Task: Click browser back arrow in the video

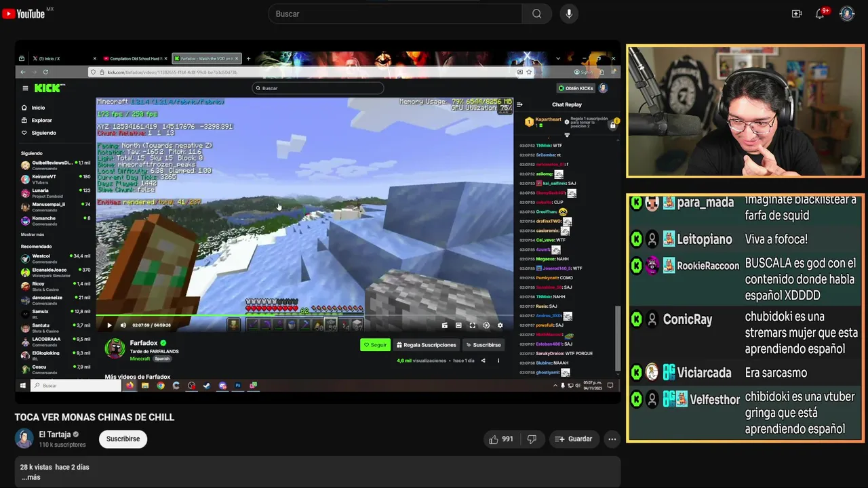Action: pos(23,72)
